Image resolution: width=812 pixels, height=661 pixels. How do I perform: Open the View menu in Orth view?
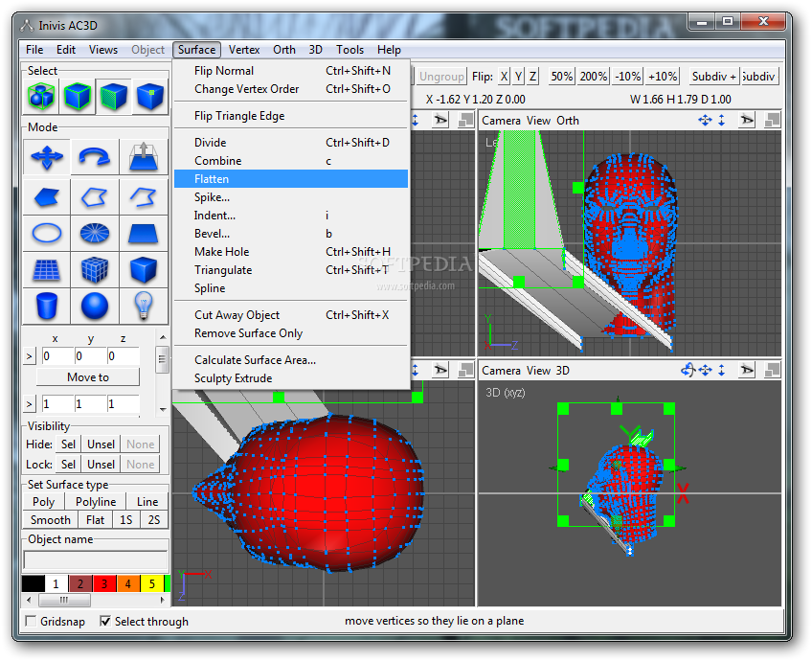pyautogui.click(x=538, y=120)
